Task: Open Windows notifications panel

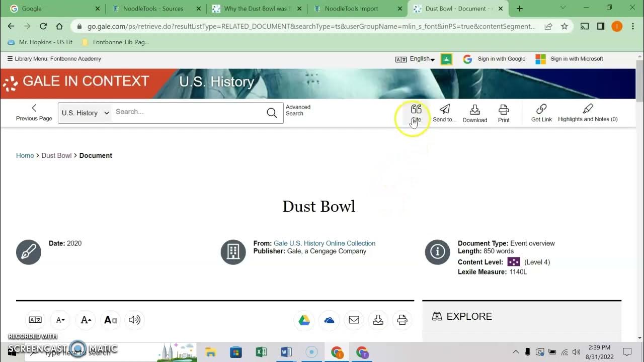Action: coord(627,352)
